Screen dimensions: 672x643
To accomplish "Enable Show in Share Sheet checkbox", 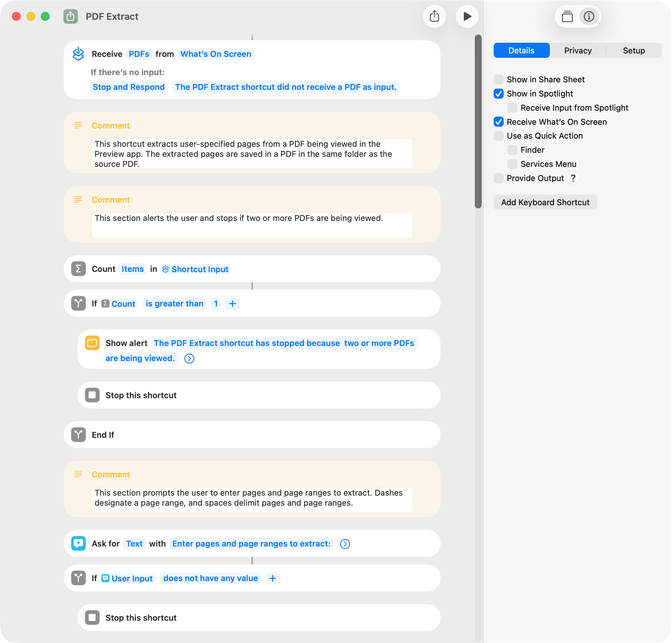I will coord(499,80).
